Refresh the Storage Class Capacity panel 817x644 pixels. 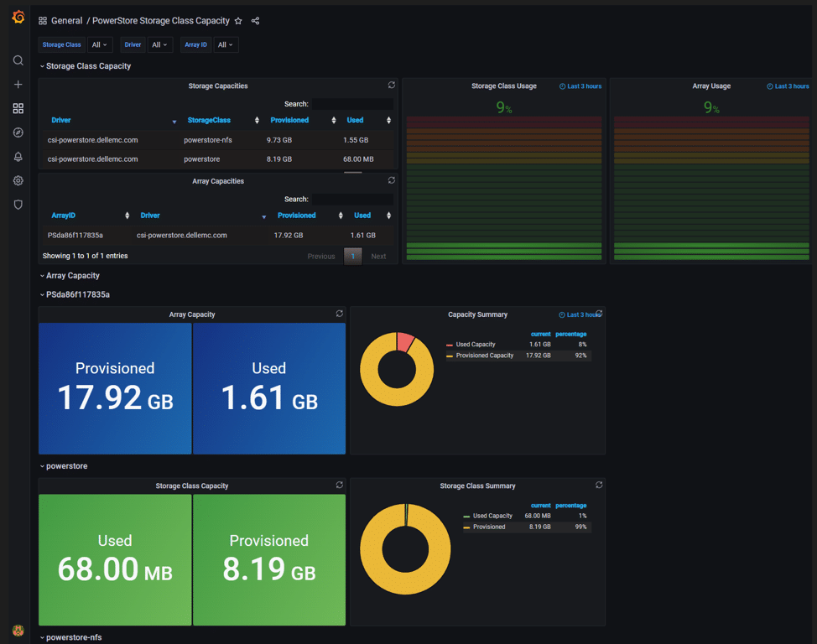(339, 485)
